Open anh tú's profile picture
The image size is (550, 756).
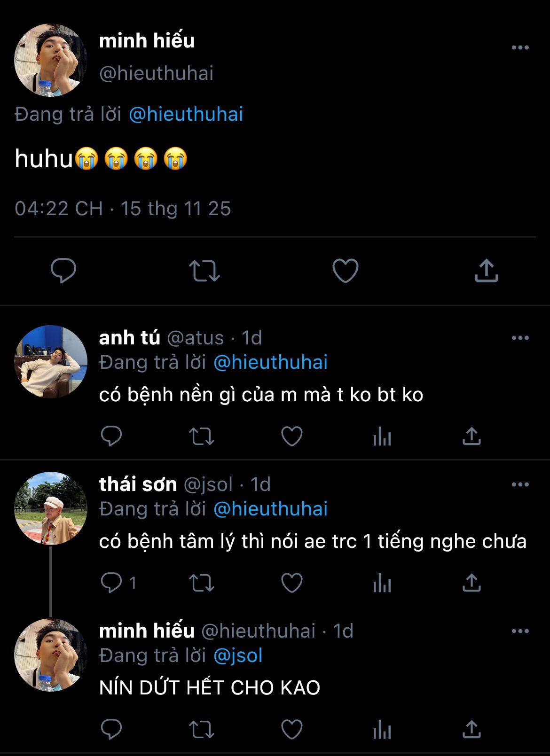51,362
